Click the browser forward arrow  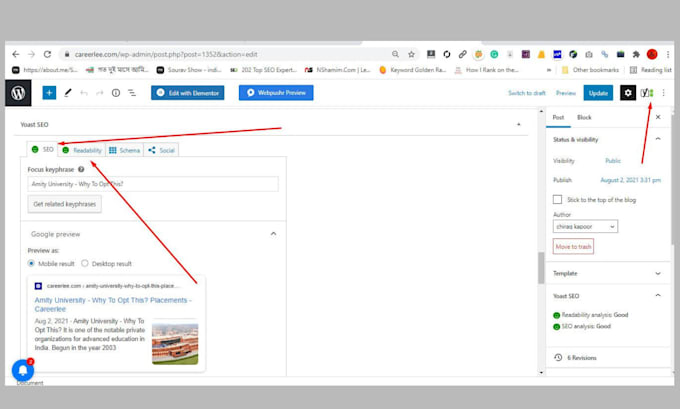pyautogui.click(x=32, y=54)
